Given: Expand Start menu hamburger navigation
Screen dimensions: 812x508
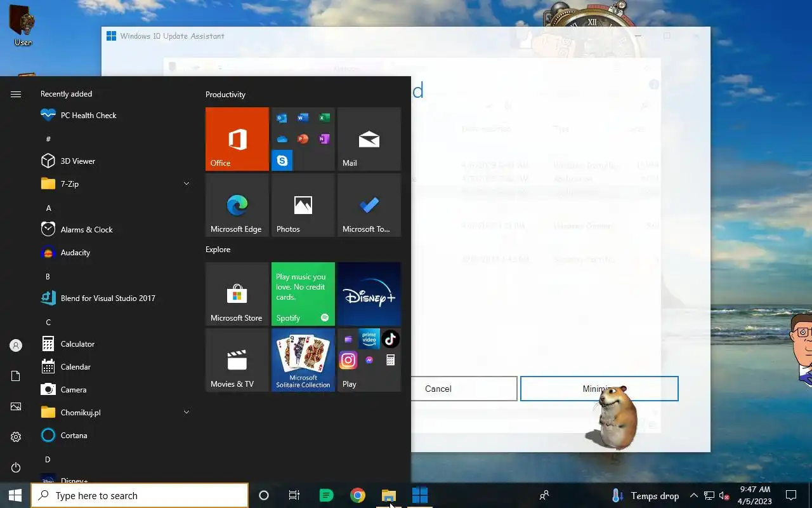Looking at the screenshot, I should pyautogui.click(x=16, y=94).
